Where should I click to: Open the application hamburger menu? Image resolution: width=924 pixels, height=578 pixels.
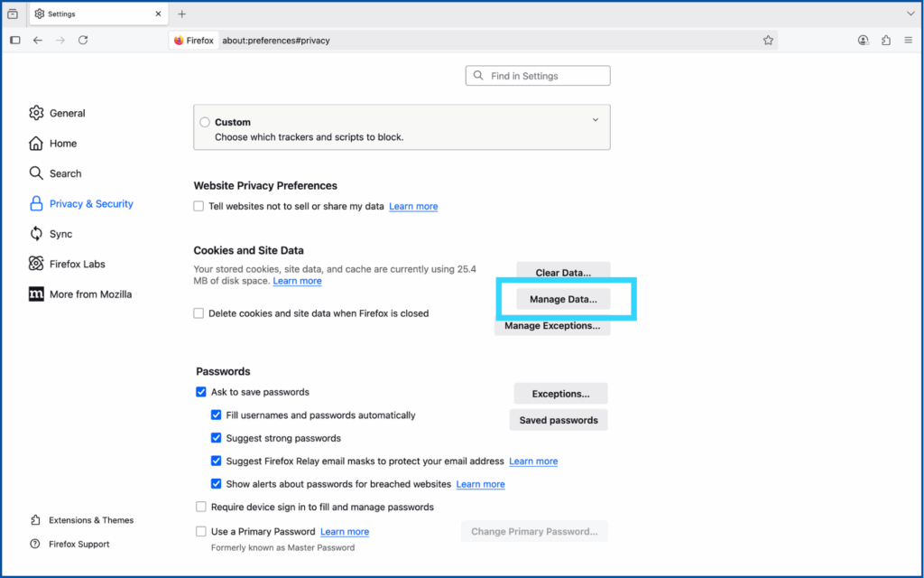[907, 40]
